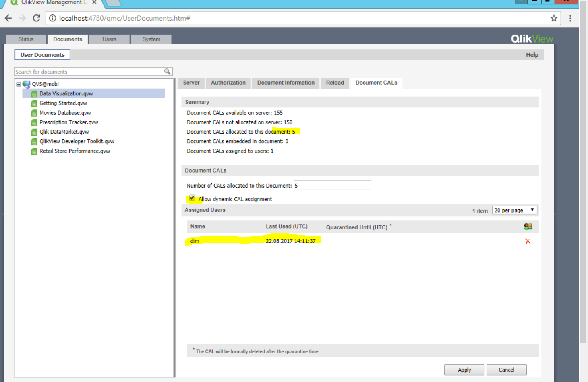Switch to the Authorization tab

(228, 83)
